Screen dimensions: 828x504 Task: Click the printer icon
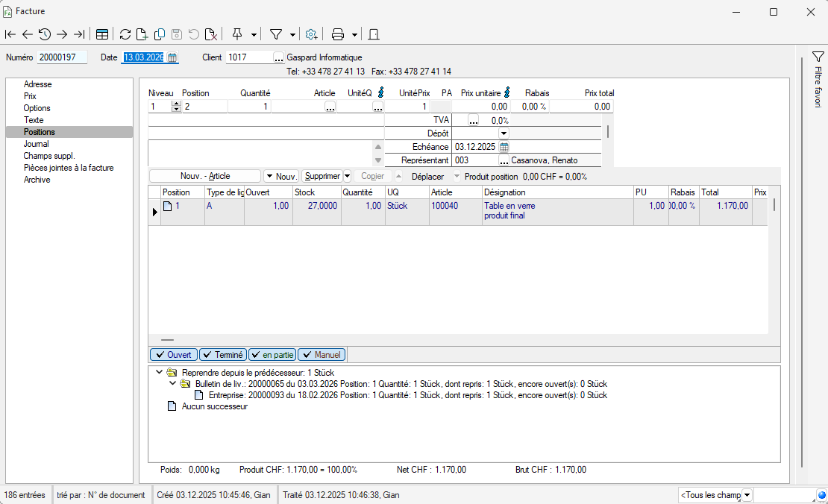pyautogui.click(x=337, y=34)
